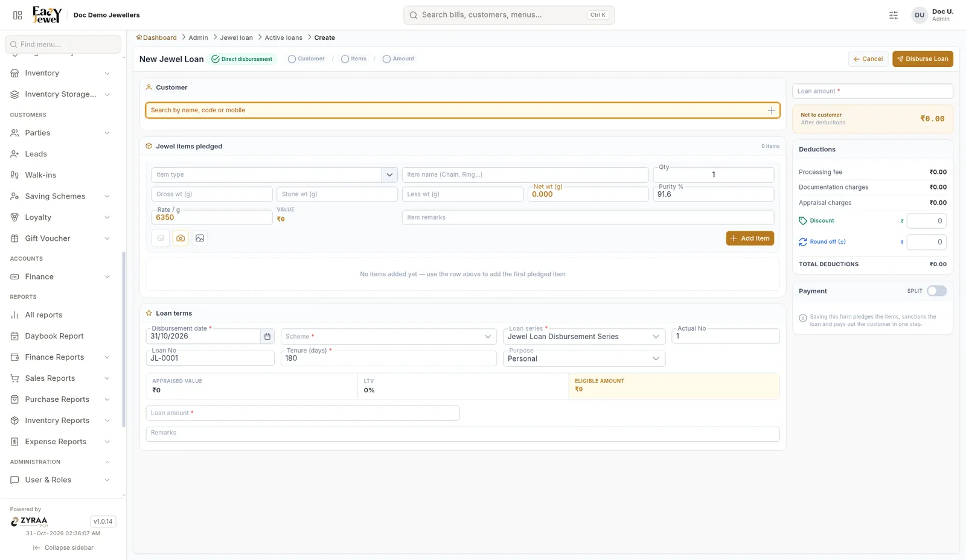The width and height of the screenshot is (966, 560).
Task: Click Collapse sidebar link
Action: (63, 548)
